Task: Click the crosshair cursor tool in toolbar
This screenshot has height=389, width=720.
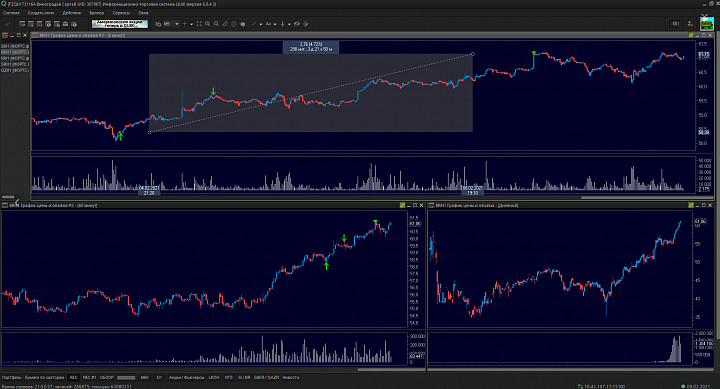Action: coord(185,23)
